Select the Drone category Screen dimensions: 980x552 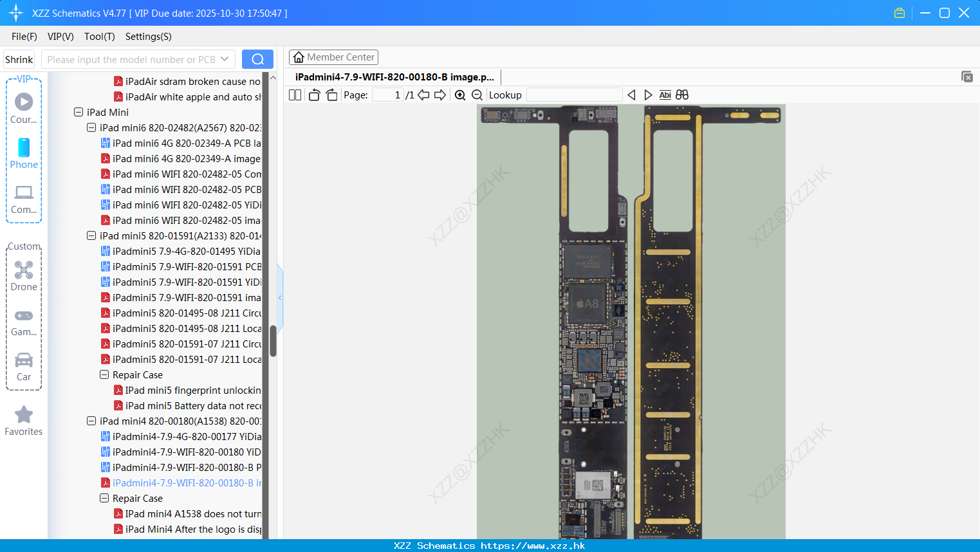point(24,276)
